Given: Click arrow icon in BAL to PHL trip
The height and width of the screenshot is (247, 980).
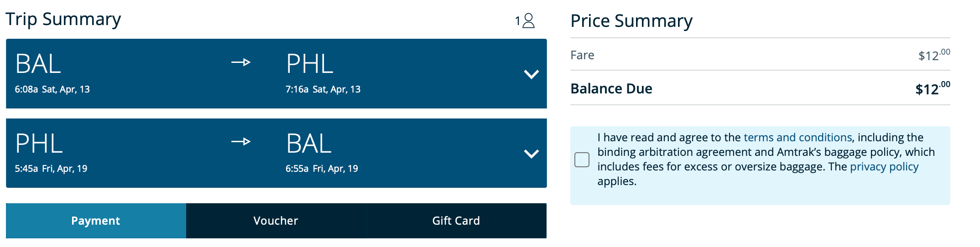Looking at the screenshot, I should click(241, 62).
